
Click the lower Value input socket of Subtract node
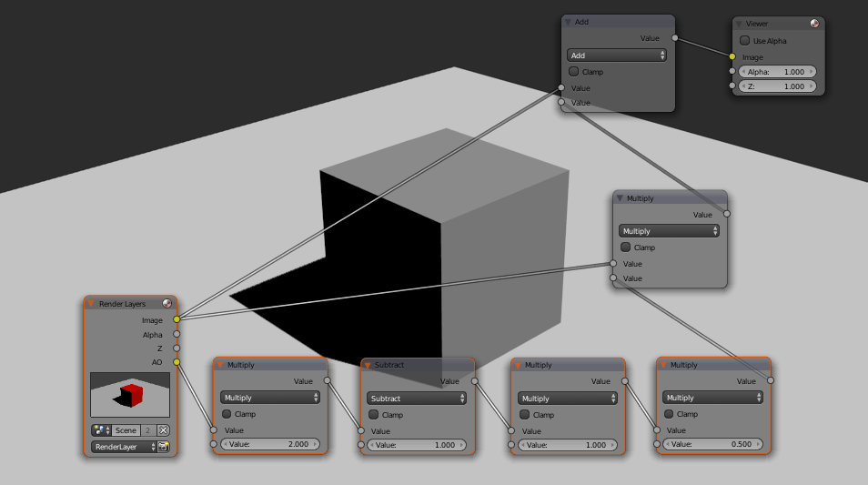click(361, 445)
